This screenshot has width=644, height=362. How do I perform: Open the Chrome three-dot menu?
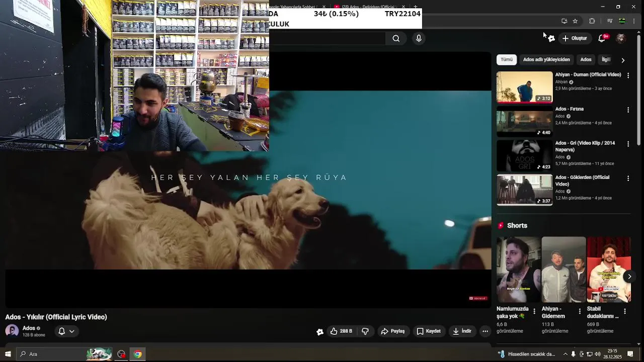[634, 21]
